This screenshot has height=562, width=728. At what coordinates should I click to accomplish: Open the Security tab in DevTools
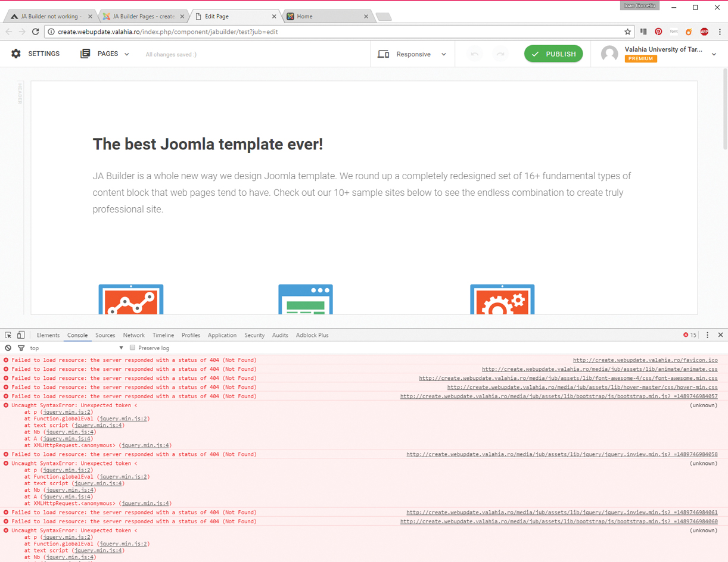coord(254,335)
